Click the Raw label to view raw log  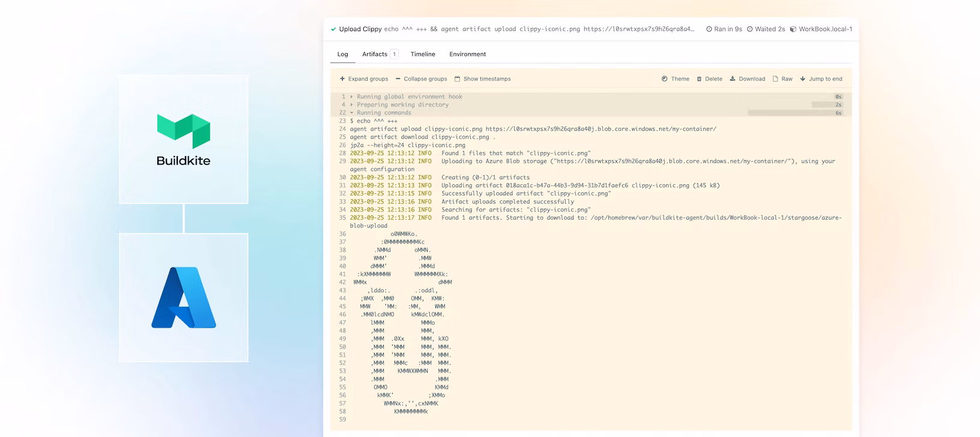coord(787,79)
